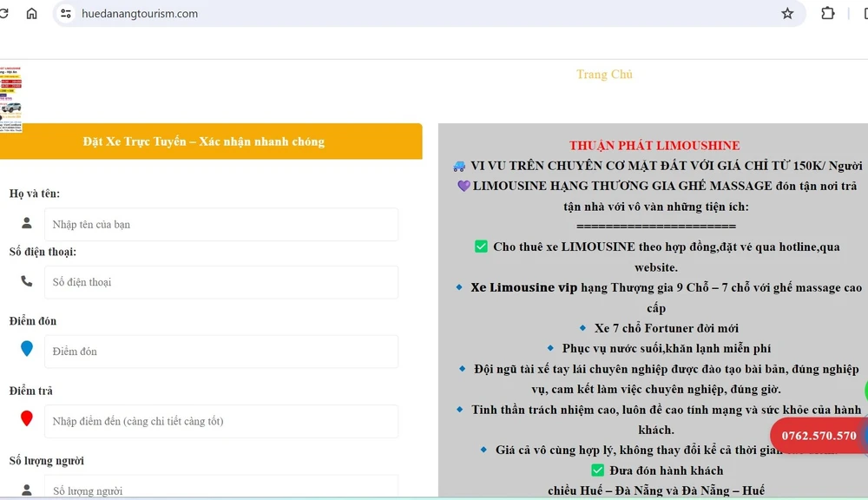Click the blue location pin for Điểm đón

coord(27,349)
